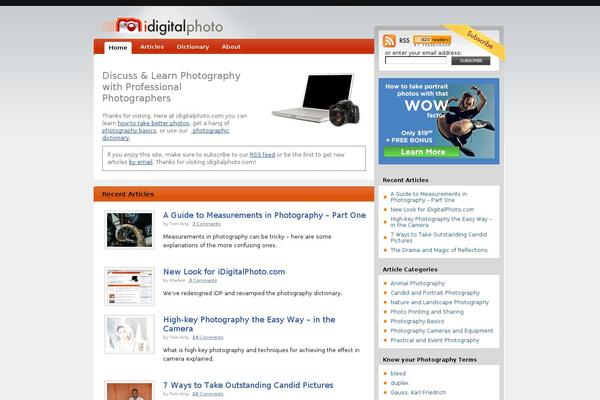This screenshot has height=400, width=600.
Task: Open the portrait photos WOW factor ad
Action: click(439, 121)
